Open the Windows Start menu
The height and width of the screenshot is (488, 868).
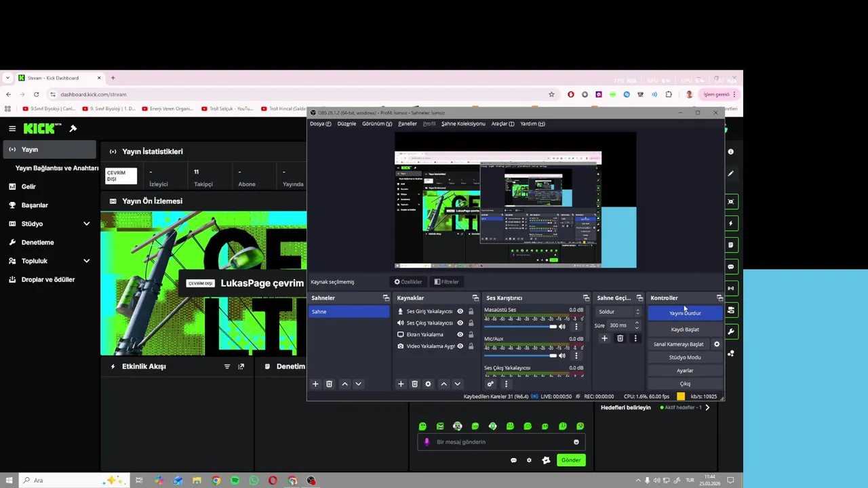(9, 481)
